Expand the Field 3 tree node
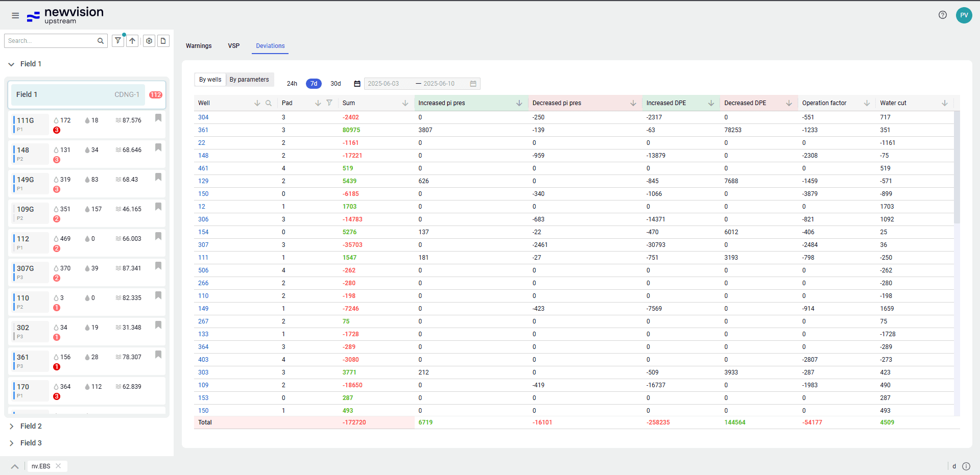Viewport: 980px width, 475px height. tap(11, 443)
